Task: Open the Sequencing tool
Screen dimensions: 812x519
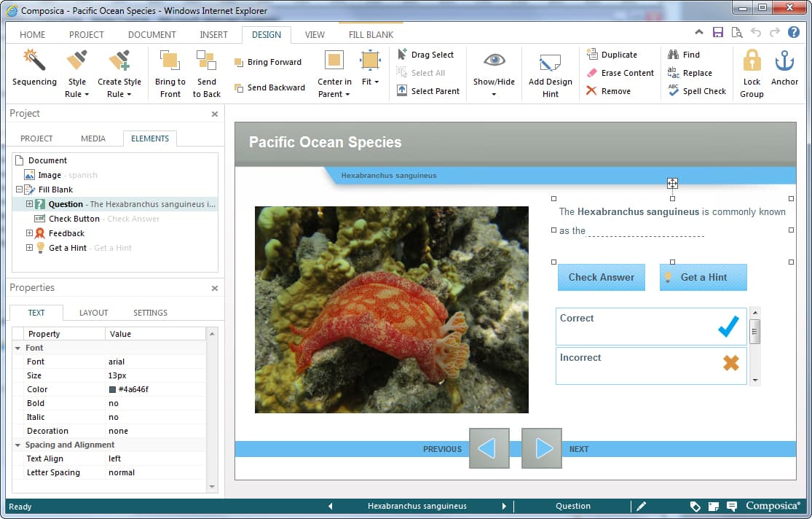Action: 34,69
